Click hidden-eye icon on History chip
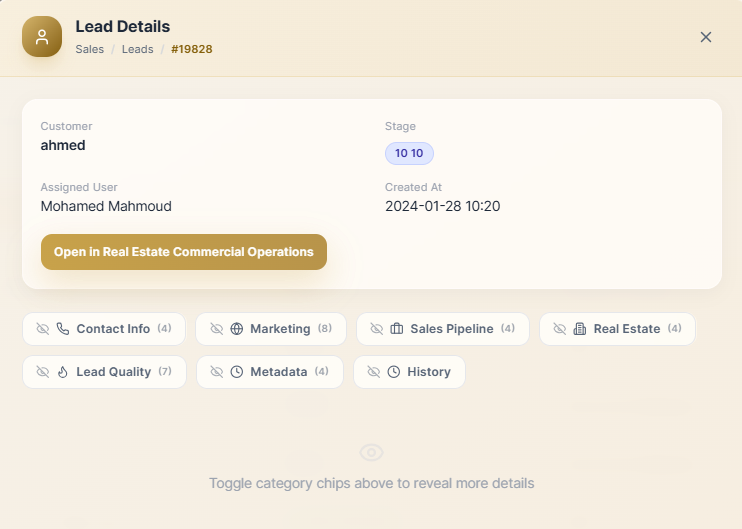This screenshot has width=742, height=529. [x=373, y=372]
